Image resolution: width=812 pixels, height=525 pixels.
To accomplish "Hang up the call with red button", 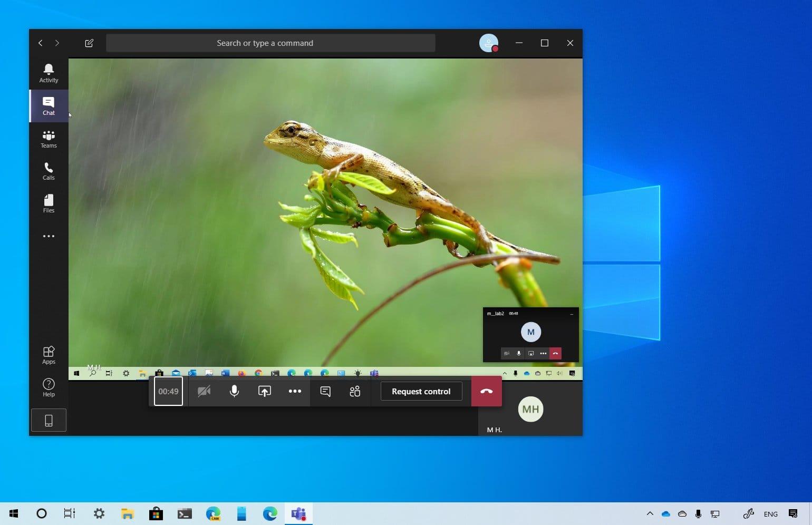I will 486,391.
